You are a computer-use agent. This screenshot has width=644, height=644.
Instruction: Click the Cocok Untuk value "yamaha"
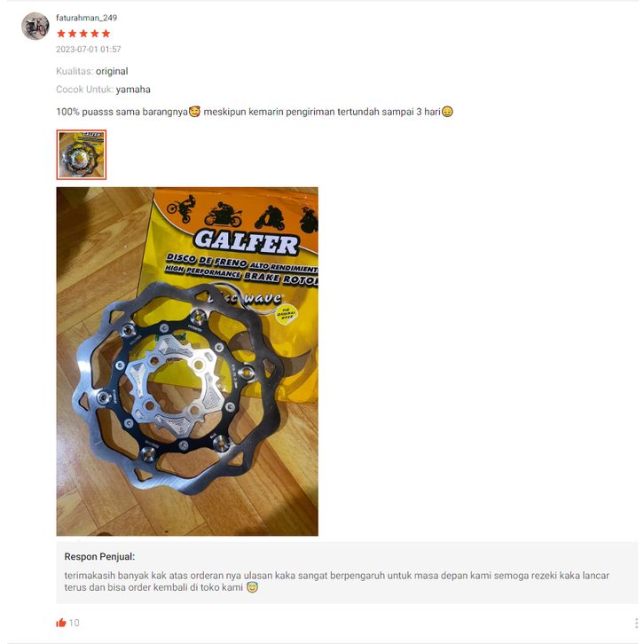[133, 89]
